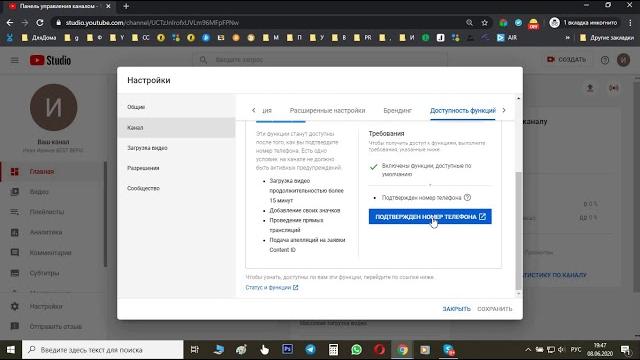The width and height of the screenshot is (640, 360).
Task: Click the upload video icon on dashboard
Action: point(590,88)
